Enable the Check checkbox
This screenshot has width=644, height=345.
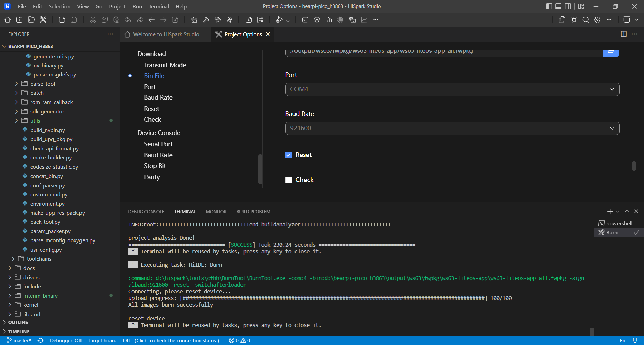(x=289, y=180)
